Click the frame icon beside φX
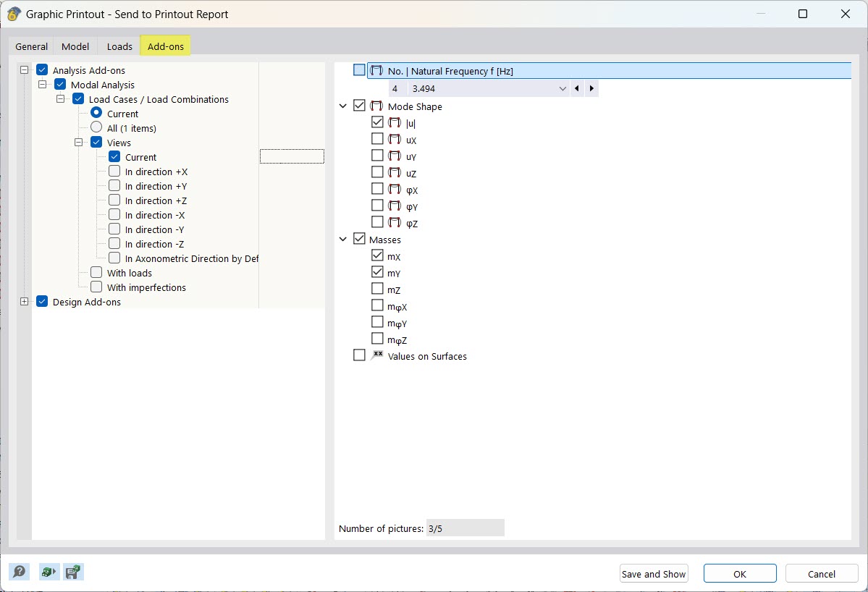 click(x=395, y=190)
